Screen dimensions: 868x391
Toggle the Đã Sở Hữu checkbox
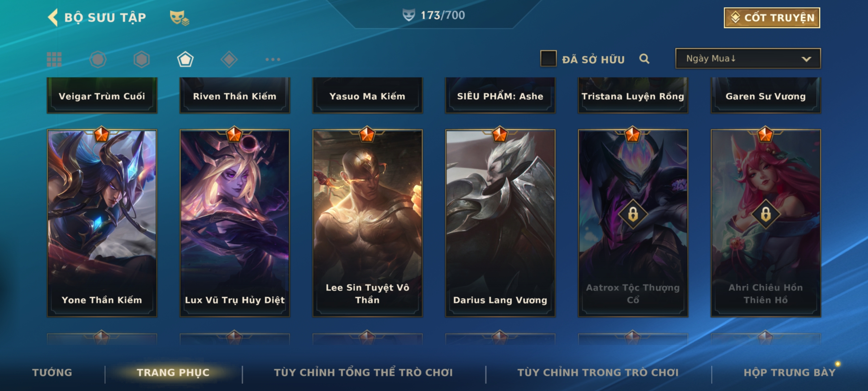coord(548,59)
